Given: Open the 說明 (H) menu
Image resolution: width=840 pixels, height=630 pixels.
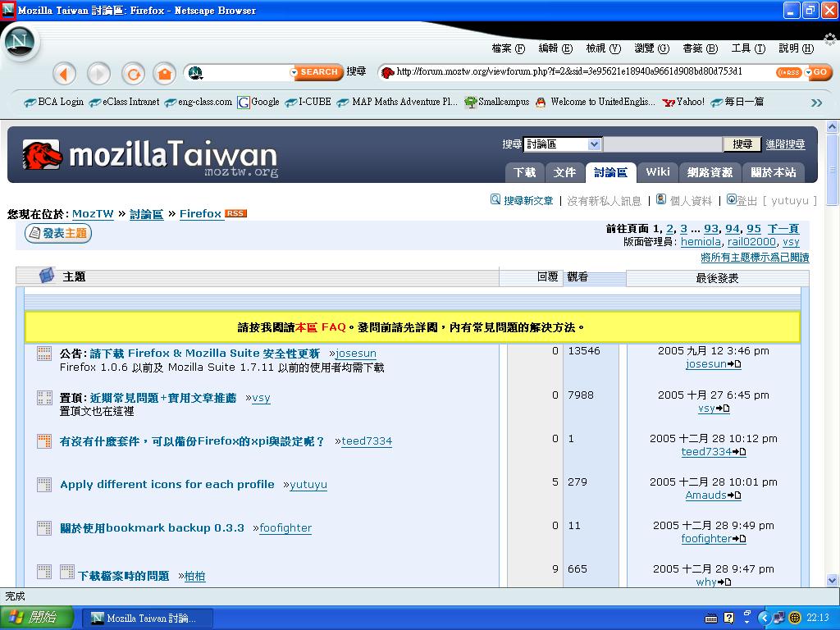Looking at the screenshot, I should pos(796,48).
